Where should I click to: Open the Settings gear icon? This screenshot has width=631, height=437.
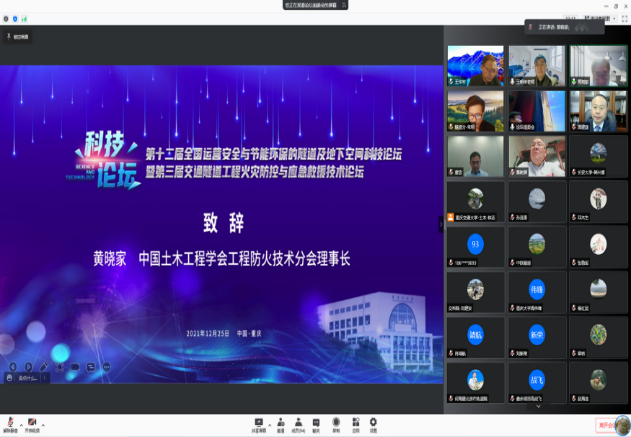tap(373, 421)
